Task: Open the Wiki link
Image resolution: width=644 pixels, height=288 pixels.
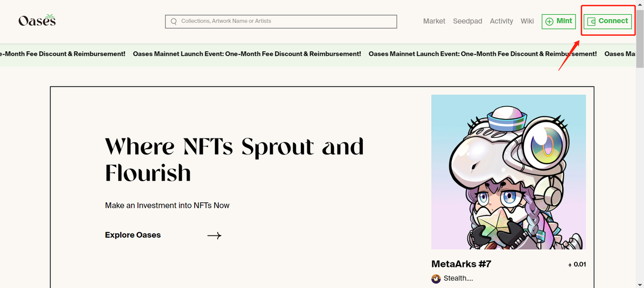Action: 527,21
